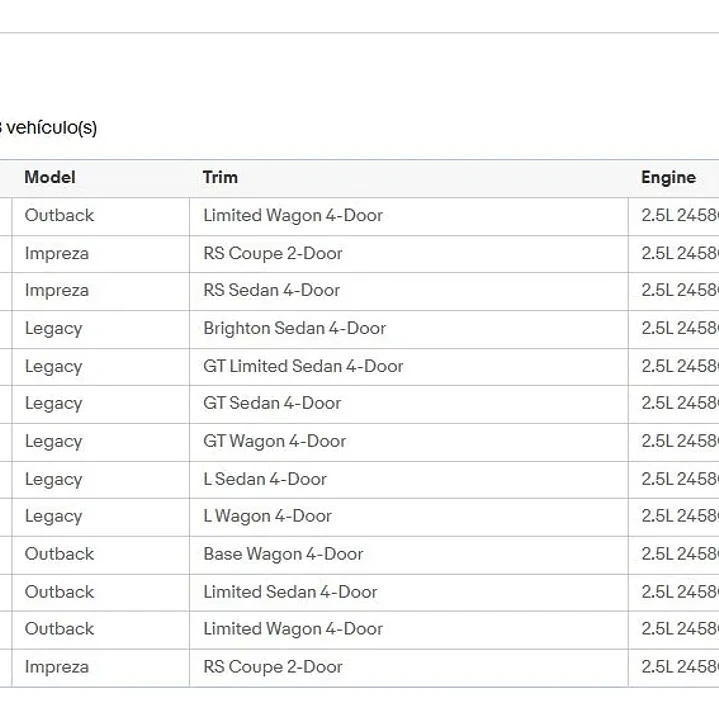Select the engine cell in the GT Sedan row

[x=674, y=404]
